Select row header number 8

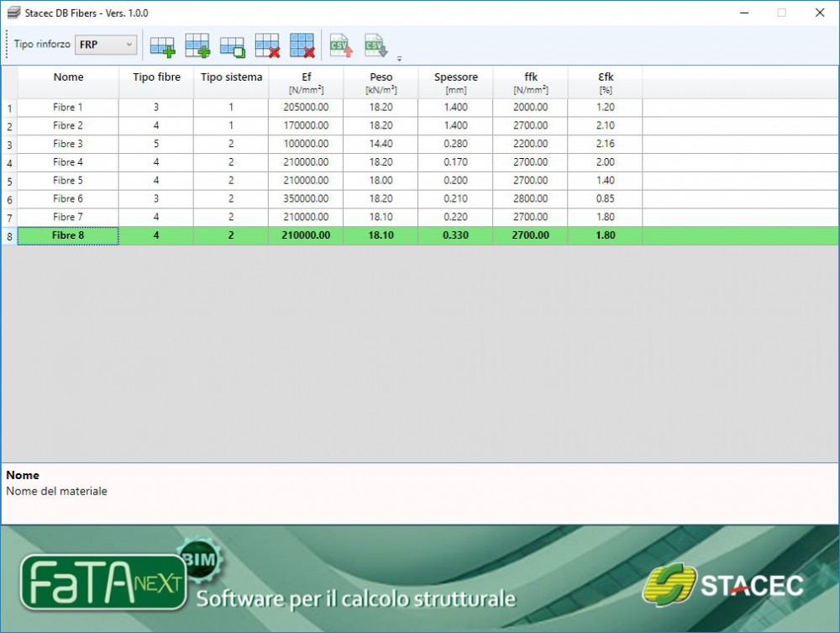(x=9, y=236)
